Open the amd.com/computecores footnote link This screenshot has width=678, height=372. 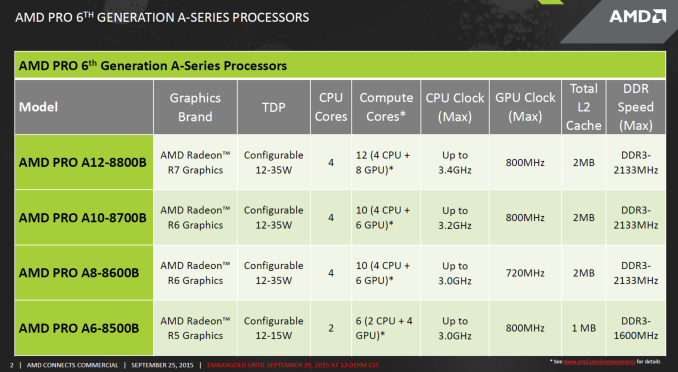click(x=599, y=362)
